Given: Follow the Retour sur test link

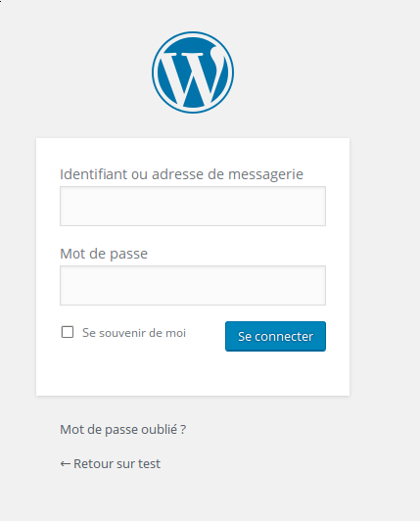Looking at the screenshot, I should tap(111, 464).
